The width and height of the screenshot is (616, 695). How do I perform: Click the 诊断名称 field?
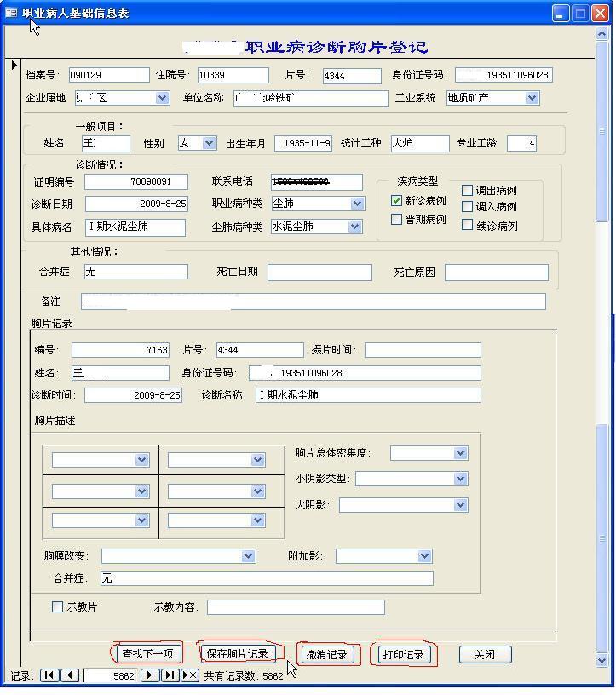(368, 395)
